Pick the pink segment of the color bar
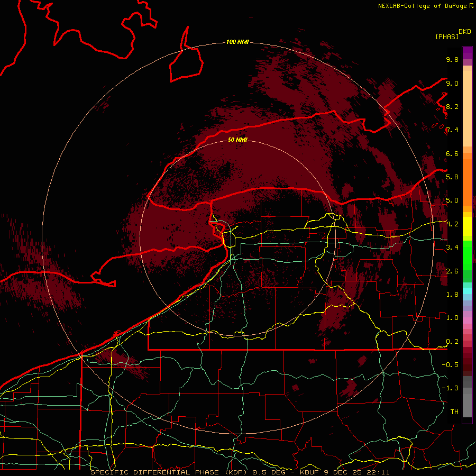 pyautogui.click(x=467, y=321)
